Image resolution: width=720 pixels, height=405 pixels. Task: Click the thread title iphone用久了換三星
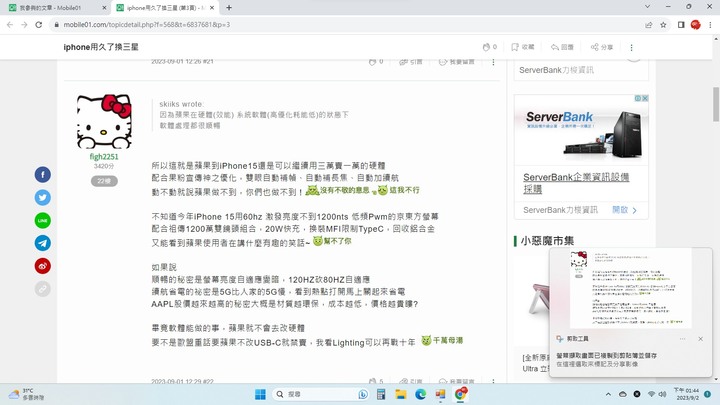(101, 47)
